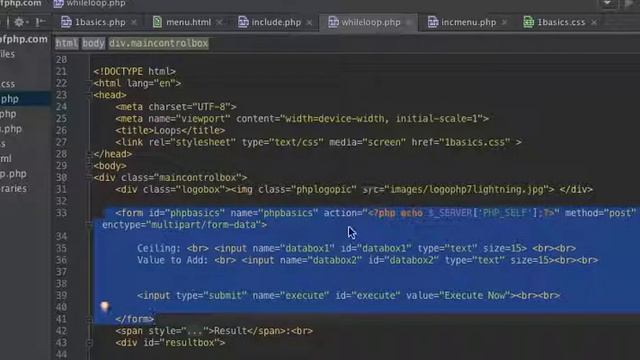Click the submit input 'Execute Now' line
The width and height of the screenshot is (640, 360).
pos(349,296)
